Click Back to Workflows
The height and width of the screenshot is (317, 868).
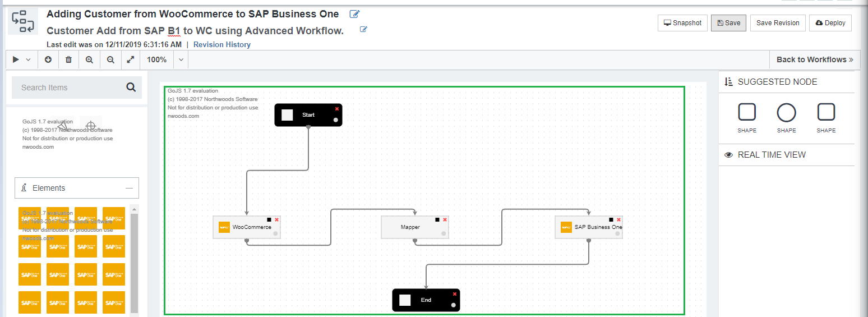click(x=814, y=59)
